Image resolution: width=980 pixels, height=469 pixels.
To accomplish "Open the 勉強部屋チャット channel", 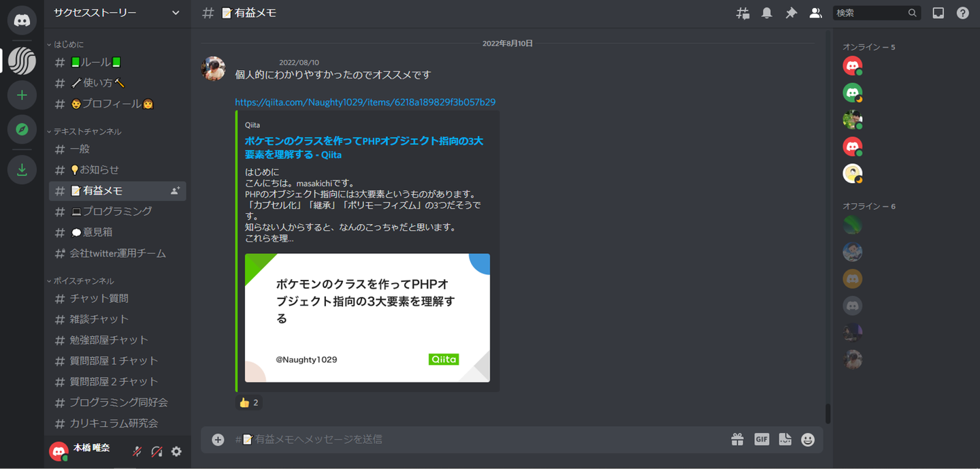I will (x=117, y=340).
